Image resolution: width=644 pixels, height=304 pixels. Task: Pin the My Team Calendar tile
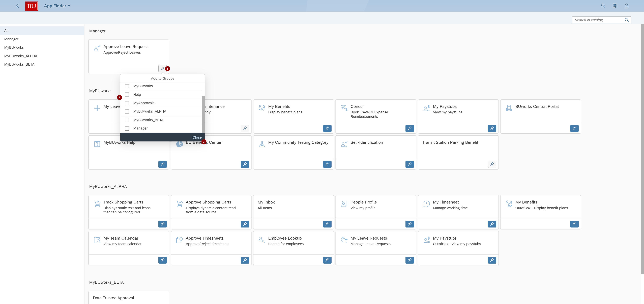click(x=162, y=260)
